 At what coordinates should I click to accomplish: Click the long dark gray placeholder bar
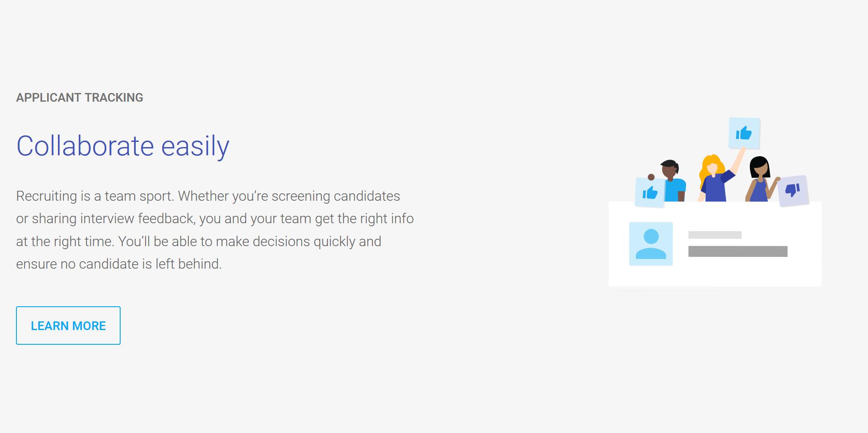coord(737,251)
